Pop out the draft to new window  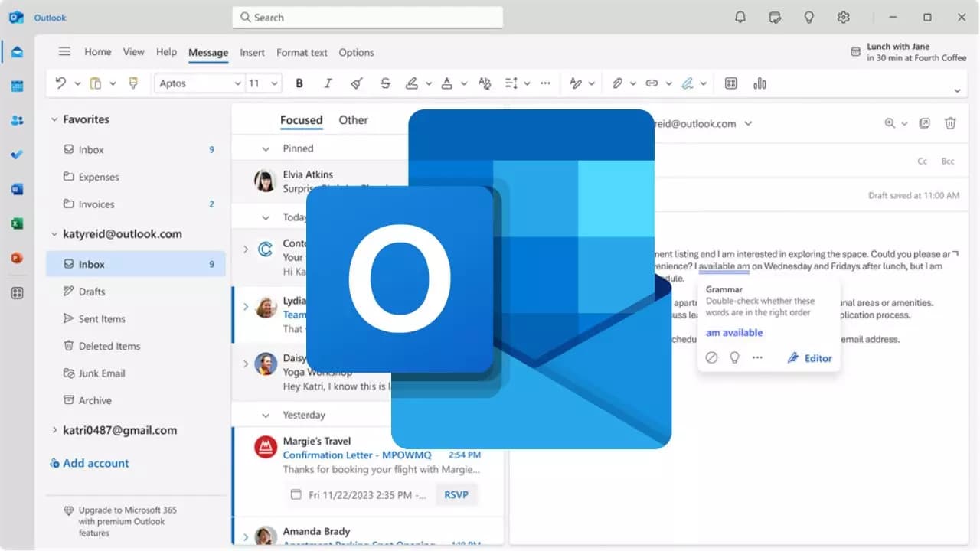point(925,123)
